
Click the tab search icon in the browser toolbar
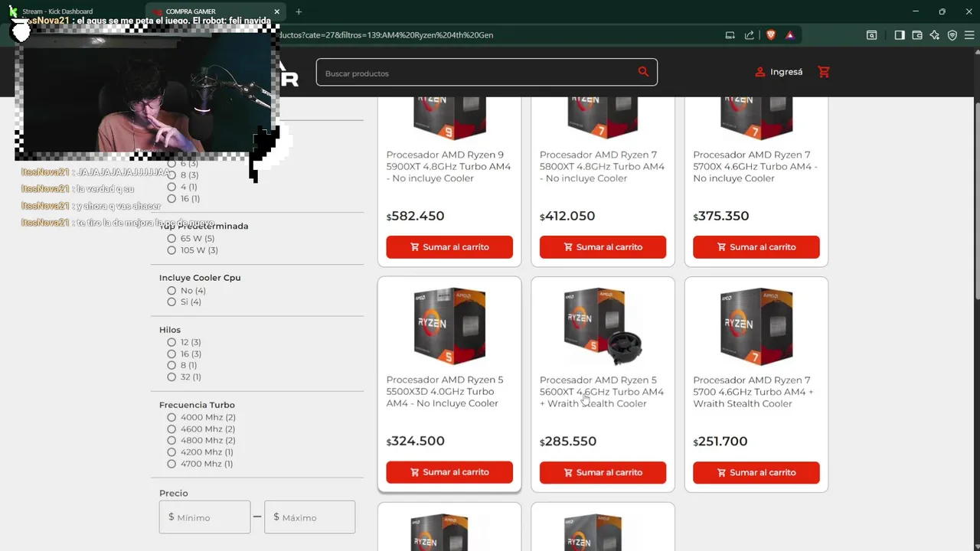[x=871, y=35]
